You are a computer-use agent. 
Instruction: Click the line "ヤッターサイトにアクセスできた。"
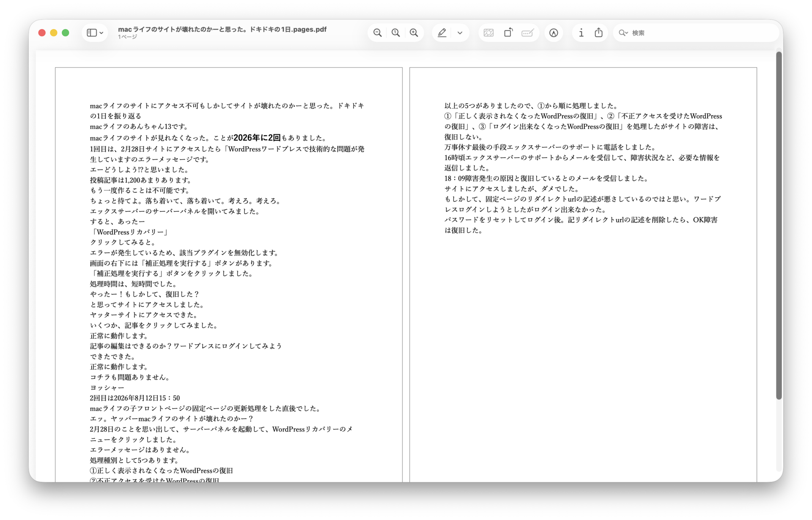point(144,315)
